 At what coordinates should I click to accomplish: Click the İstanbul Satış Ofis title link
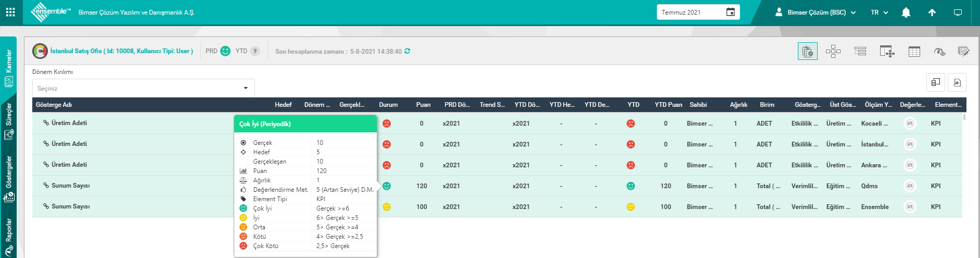click(x=121, y=51)
